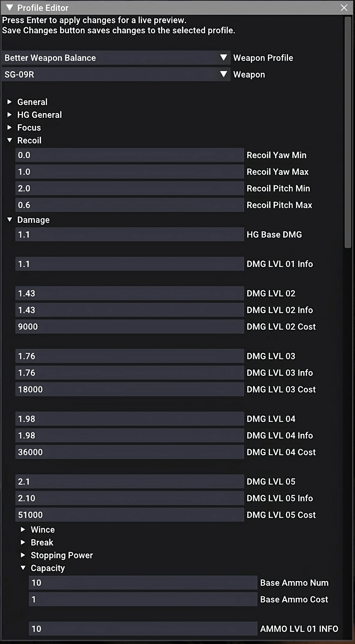
Task: Expand the Wince subsection
Action: click(23, 529)
